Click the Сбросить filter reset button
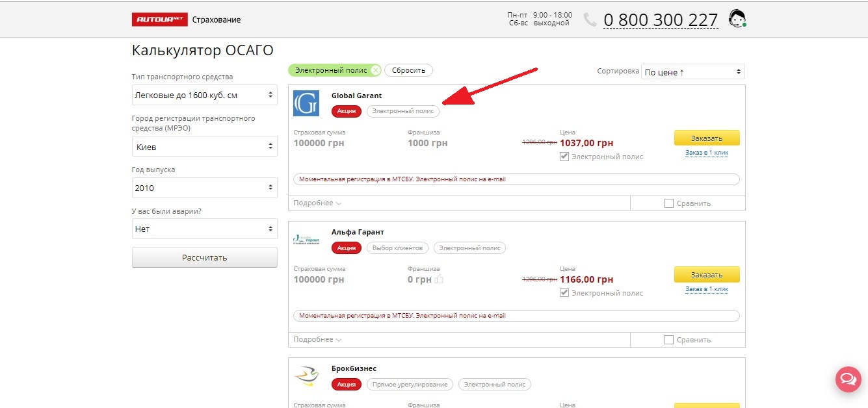This screenshot has height=408, width=868. click(x=408, y=70)
